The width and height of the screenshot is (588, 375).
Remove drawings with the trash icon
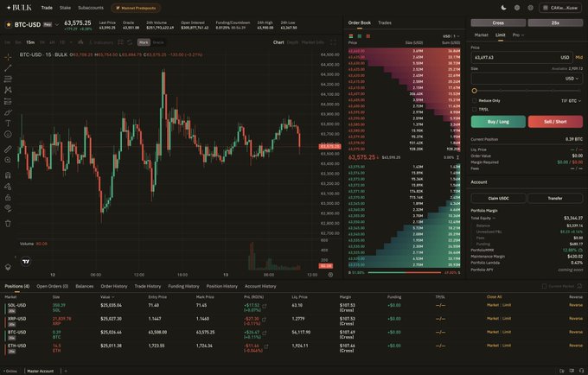(8, 223)
